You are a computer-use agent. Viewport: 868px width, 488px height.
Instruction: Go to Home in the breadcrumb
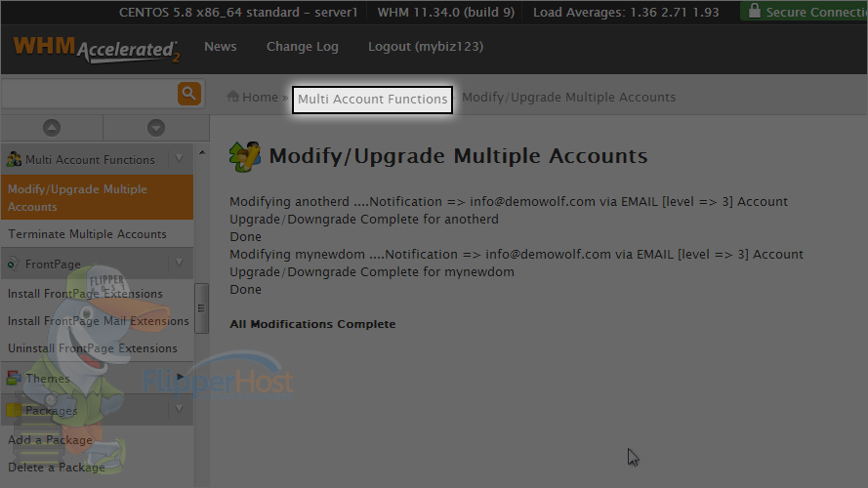[x=260, y=97]
